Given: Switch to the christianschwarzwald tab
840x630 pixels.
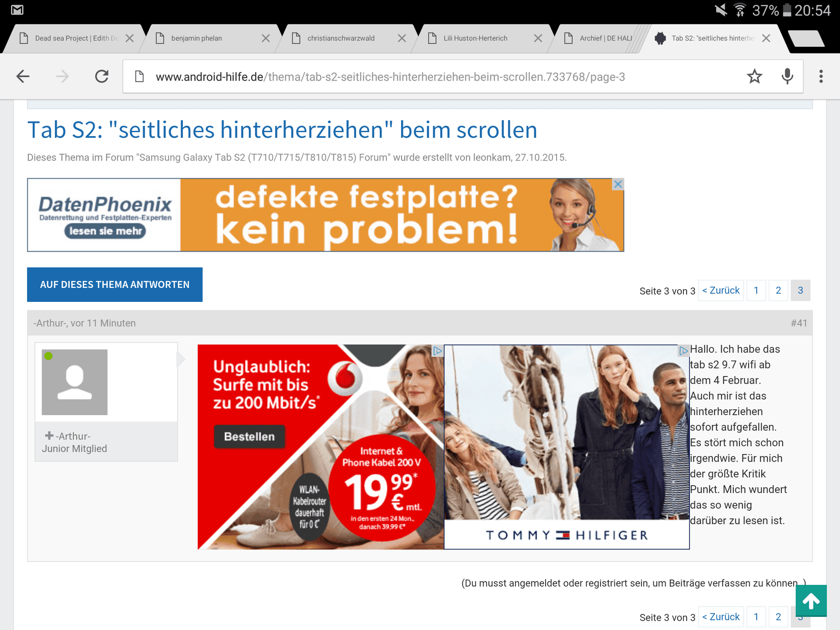Looking at the screenshot, I should [x=341, y=38].
